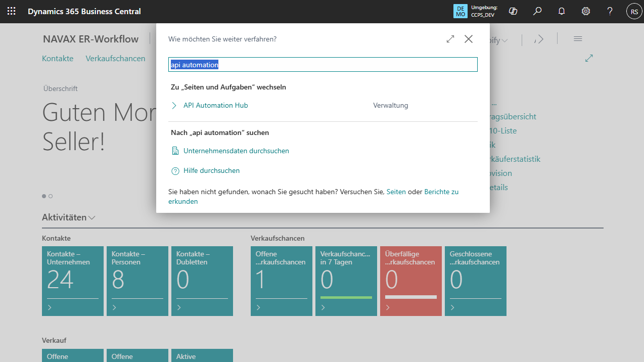Expand the search dialog to full size

[x=450, y=39]
